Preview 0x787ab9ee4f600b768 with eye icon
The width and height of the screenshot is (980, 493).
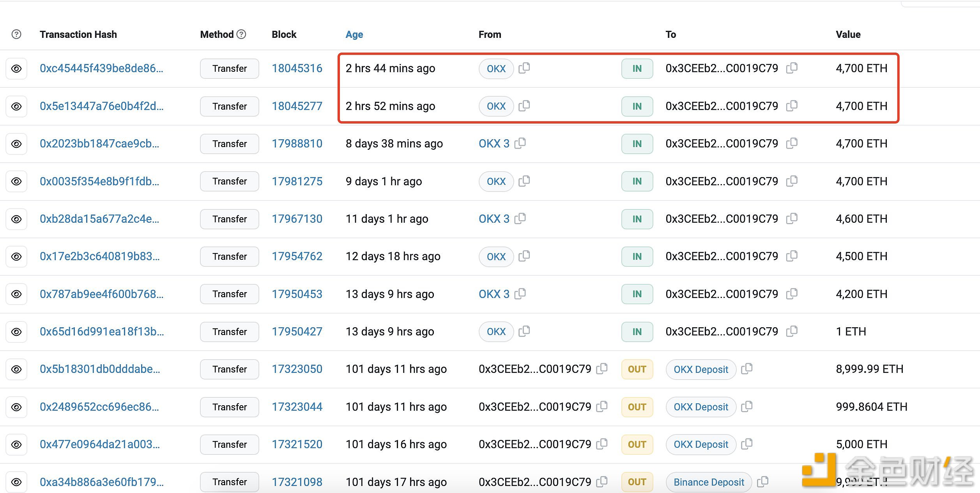16,294
